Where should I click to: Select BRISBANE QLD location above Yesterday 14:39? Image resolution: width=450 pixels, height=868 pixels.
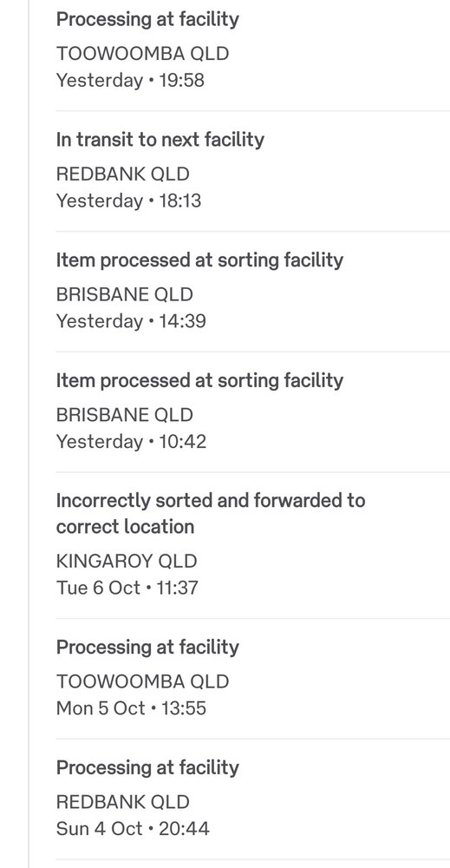pyautogui.click(x=124, y=294)
